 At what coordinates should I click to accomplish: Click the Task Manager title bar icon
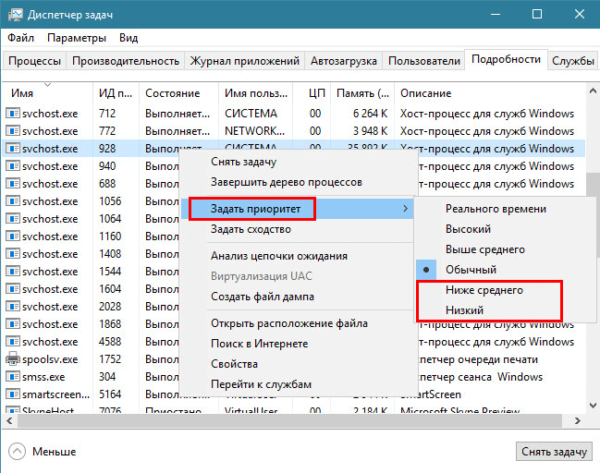coord(15,15)
